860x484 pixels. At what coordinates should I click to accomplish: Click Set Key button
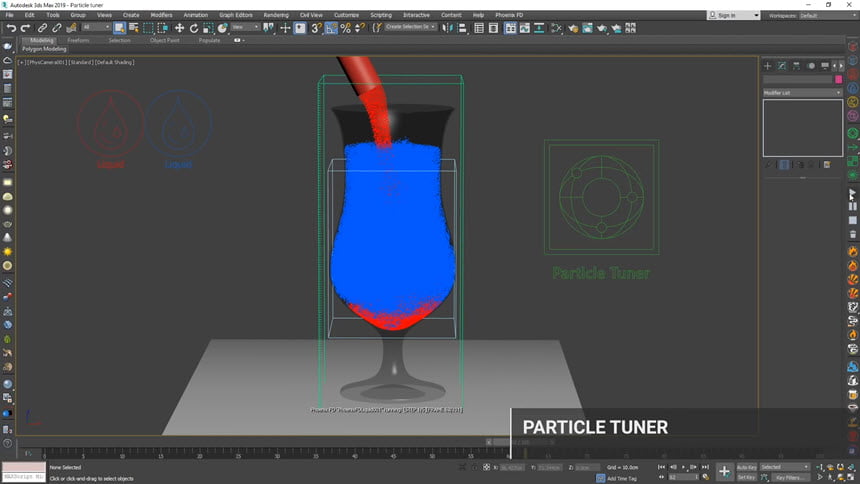pos(746,477)
